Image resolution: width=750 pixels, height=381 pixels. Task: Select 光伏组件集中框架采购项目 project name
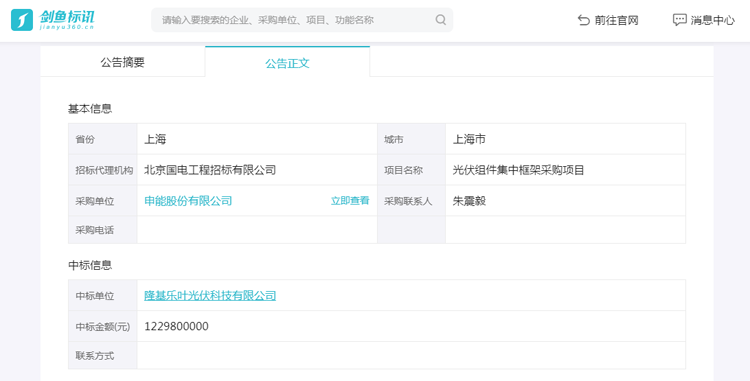518,170
